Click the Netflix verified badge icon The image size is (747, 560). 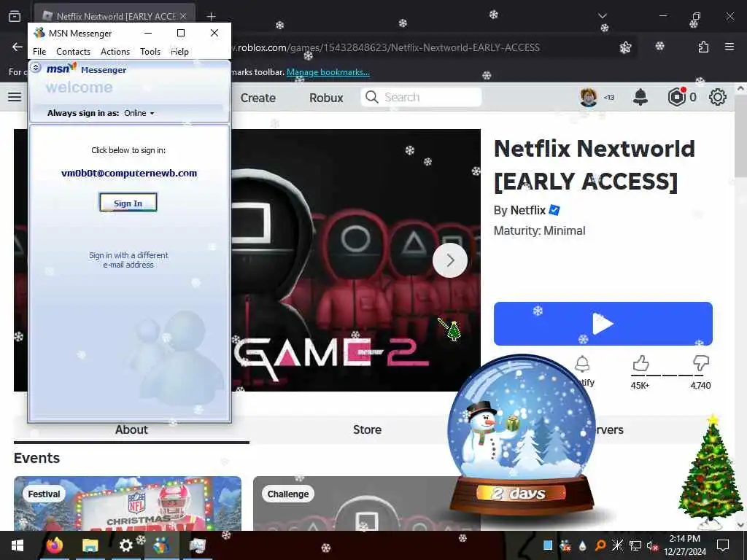pos(554,209)
